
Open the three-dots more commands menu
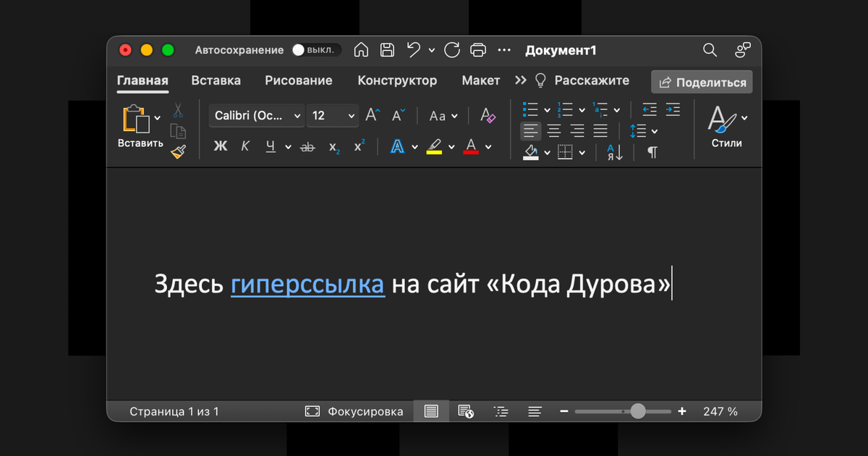coord(504,50)
